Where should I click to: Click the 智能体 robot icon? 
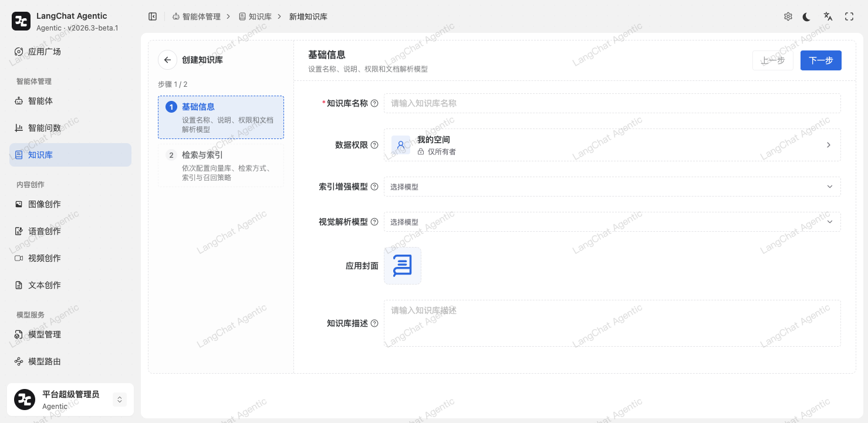[x=19, y=101]
